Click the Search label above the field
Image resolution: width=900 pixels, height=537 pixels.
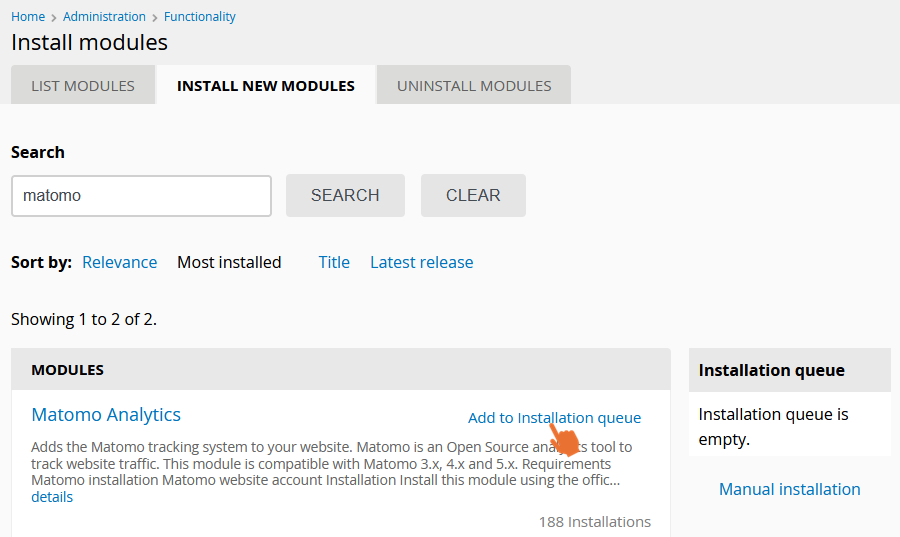click(x=38, y=152)
